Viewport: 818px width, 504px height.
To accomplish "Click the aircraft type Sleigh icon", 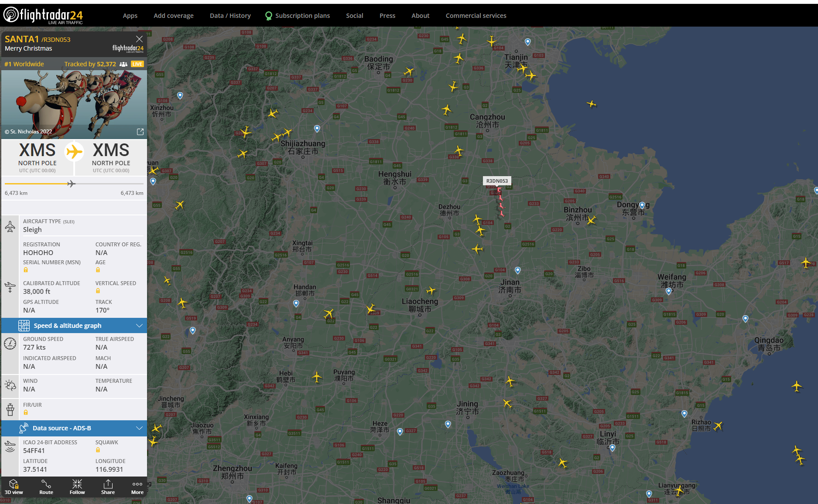I will point(10,226).
